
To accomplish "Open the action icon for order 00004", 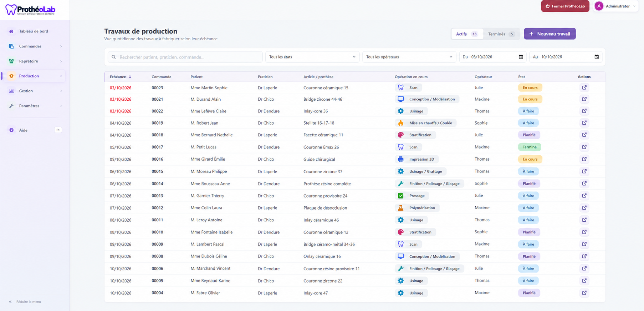I will point(584,293).
